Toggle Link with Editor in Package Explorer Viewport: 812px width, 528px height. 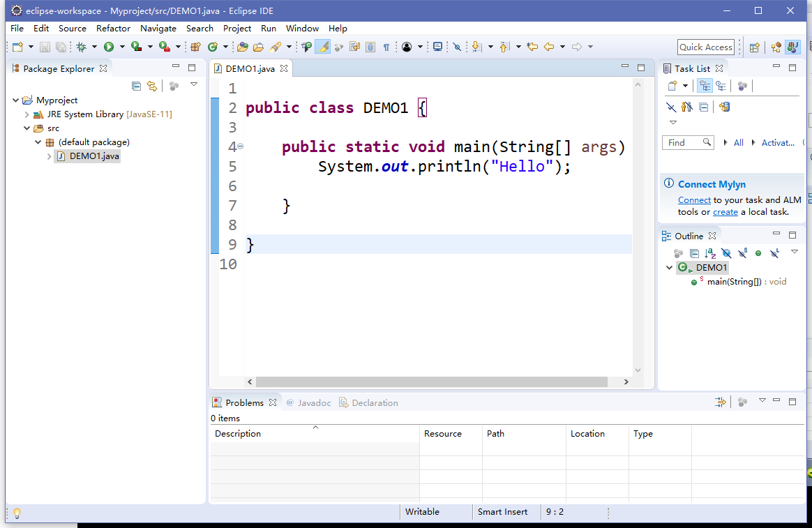coord(152,86)
